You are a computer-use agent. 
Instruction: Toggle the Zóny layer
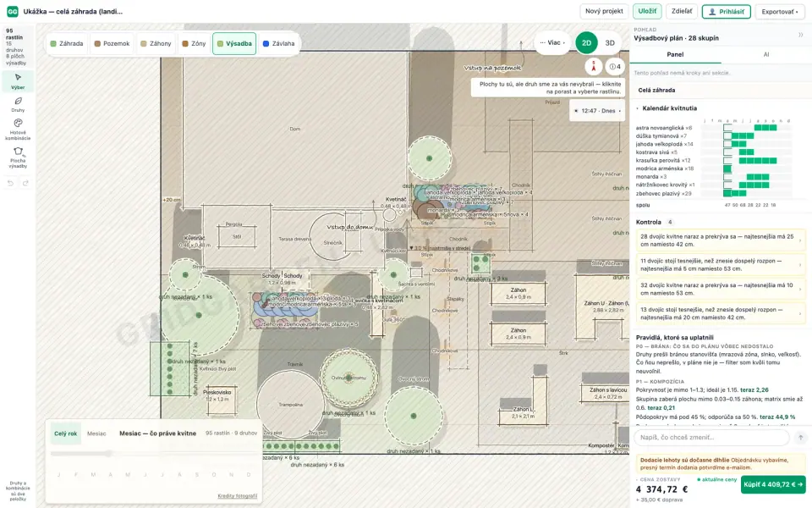point(194,43)
